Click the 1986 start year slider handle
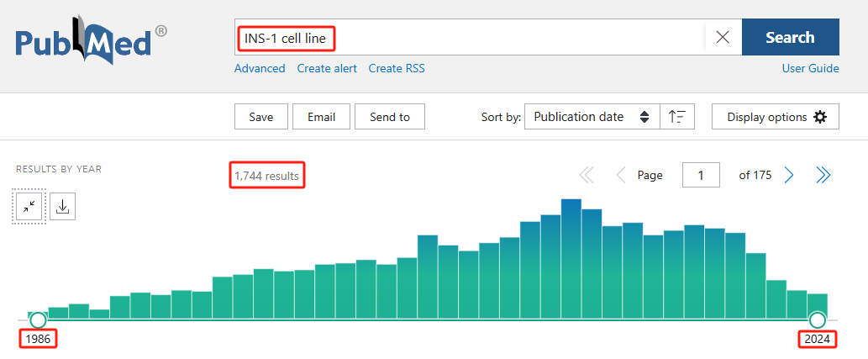This screenshot has height=359, width=868. click(x=38, y=320)
